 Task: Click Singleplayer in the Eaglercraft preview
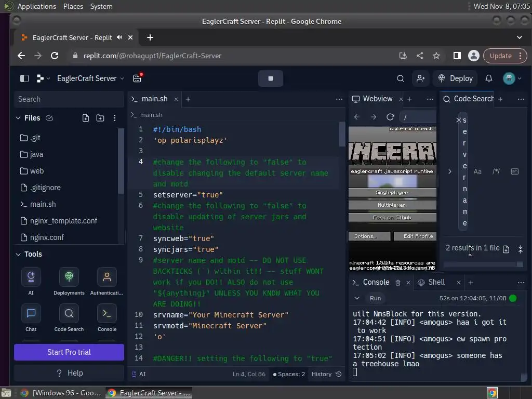[392, 192]
